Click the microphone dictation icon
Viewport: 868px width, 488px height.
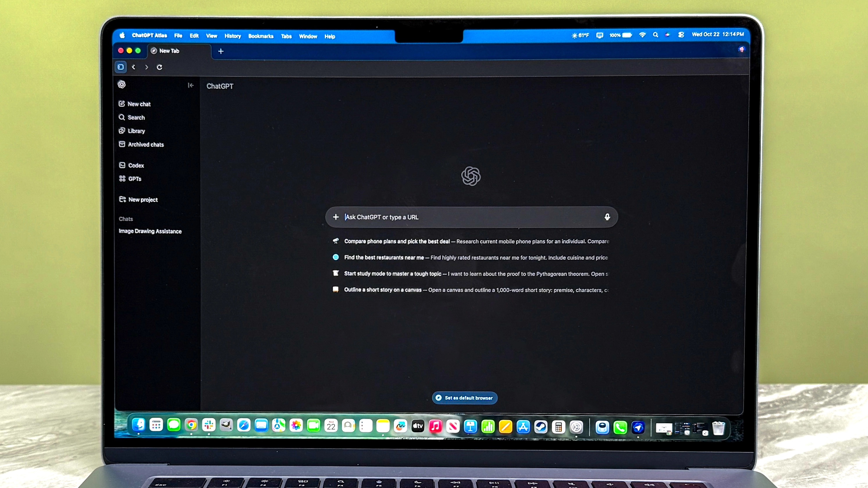607,217
